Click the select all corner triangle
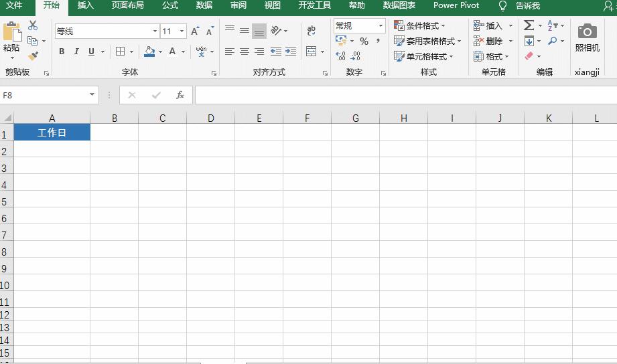The height and width of the screenshot is (364, 617). (7, 118)
